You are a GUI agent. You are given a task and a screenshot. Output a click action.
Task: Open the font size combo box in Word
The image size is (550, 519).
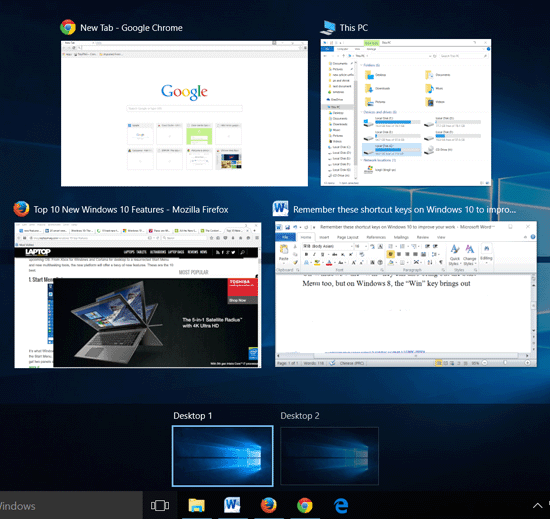click(360, 246)
